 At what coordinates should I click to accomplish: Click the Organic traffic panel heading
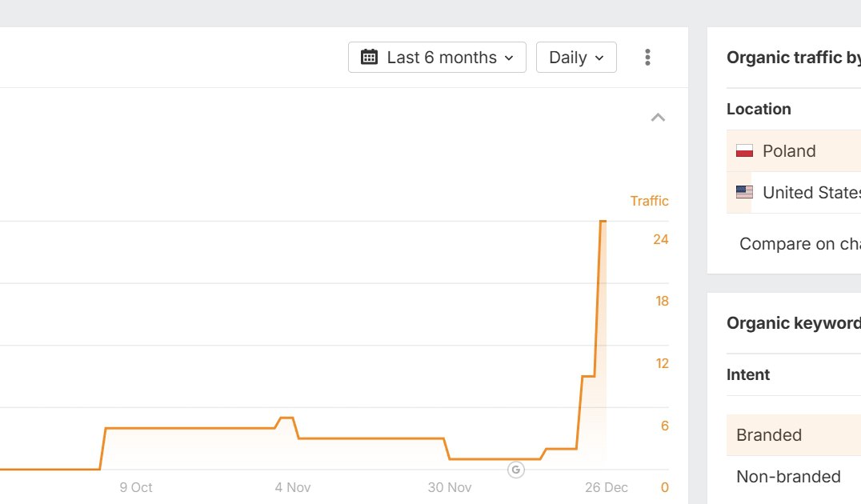(793, 58)
